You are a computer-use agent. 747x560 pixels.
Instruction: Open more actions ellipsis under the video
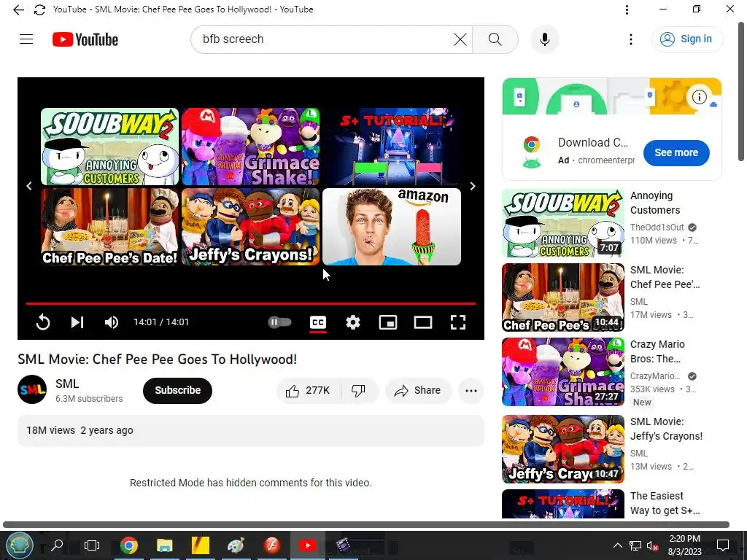471,391
